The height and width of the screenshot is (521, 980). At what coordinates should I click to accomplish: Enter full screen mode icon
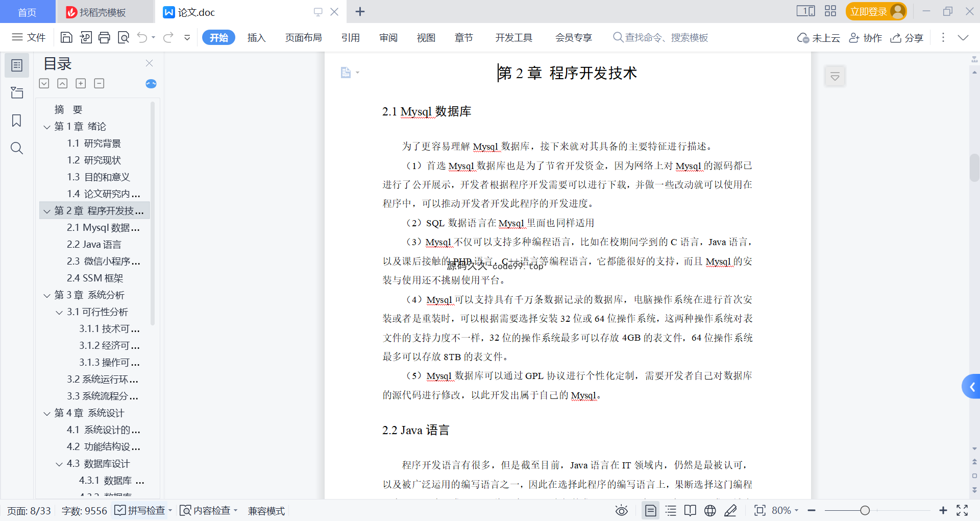point(962,510)
